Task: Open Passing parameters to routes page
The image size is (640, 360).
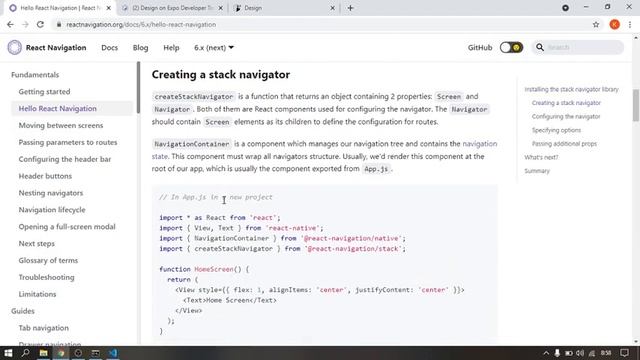Action: 68,142
